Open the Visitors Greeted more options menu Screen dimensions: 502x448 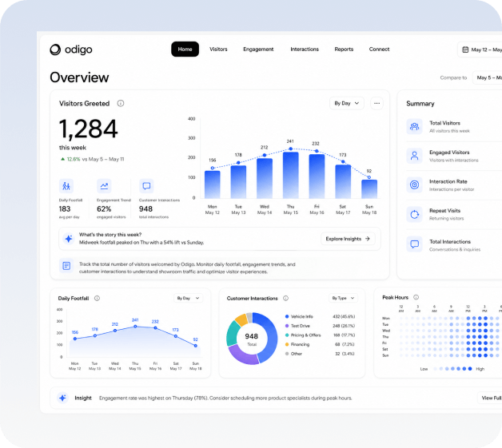tap(376, 103)
